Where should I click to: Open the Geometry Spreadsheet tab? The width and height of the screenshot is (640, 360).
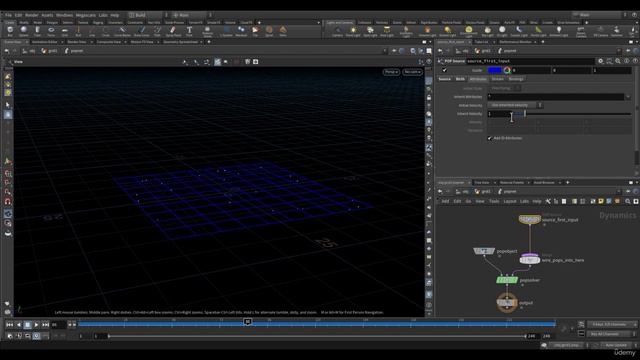(180, 42)
